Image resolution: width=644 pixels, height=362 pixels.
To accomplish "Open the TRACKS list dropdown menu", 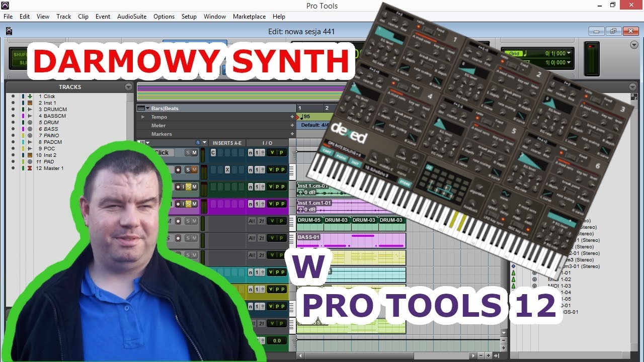I will coord(128,87).
